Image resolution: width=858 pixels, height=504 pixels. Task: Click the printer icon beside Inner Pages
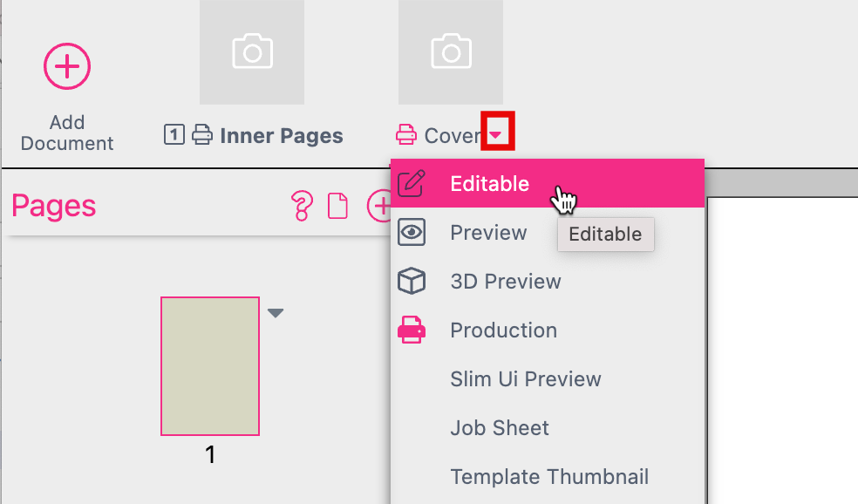click(x=202, y=135)
